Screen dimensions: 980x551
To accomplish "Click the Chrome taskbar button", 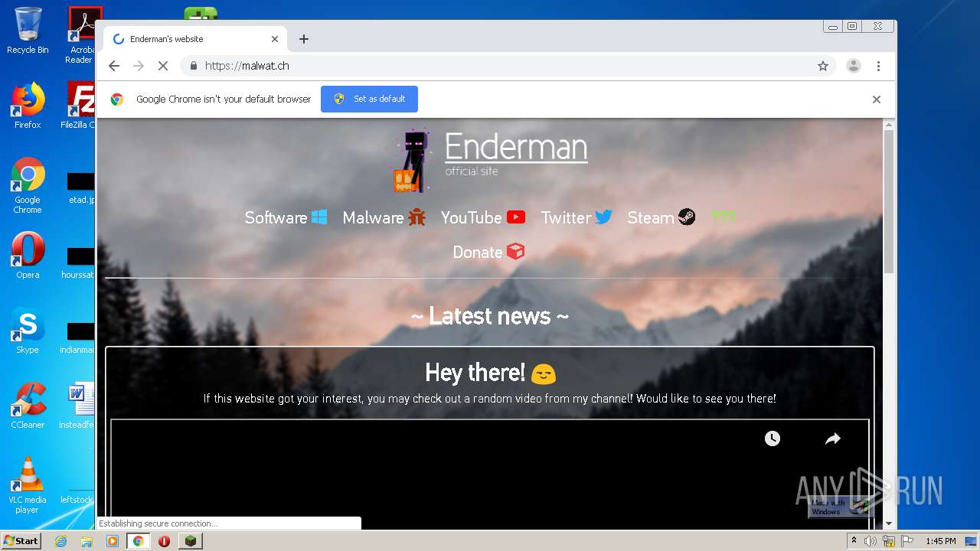I will coord(139,541).
